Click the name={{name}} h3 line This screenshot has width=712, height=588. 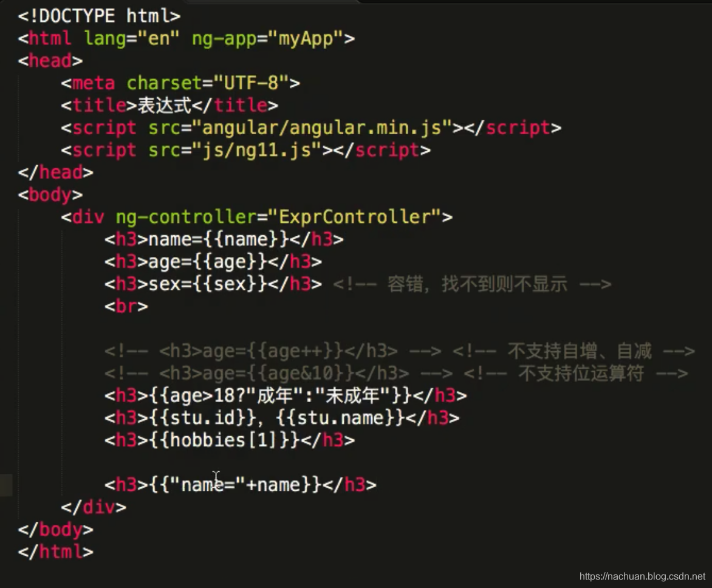pos(224,239)
